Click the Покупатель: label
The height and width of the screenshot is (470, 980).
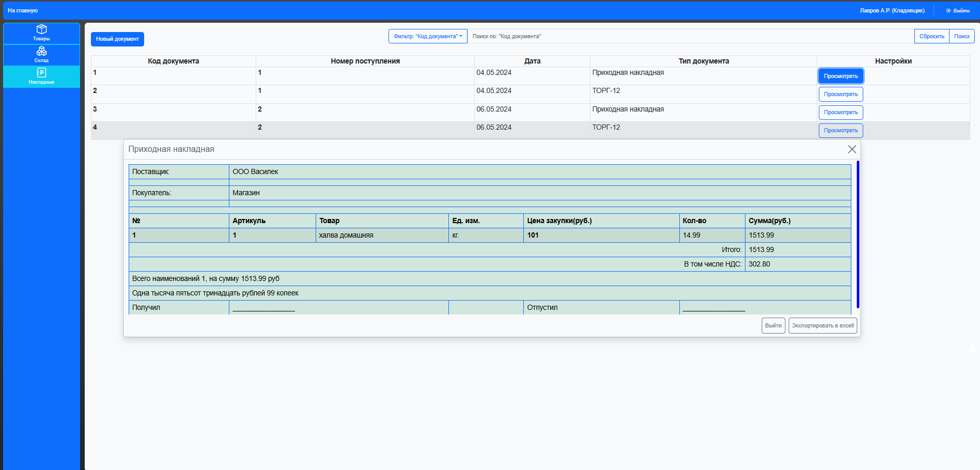coord(151,193)
